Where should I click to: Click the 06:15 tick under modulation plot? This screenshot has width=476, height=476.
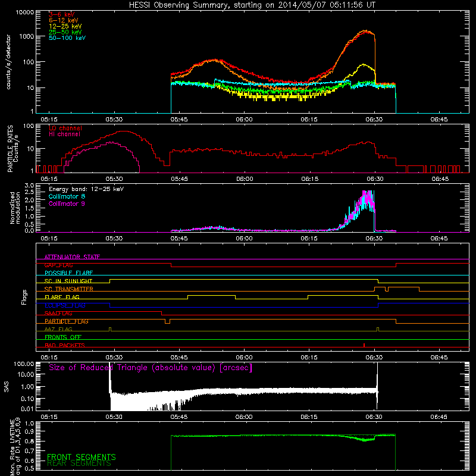[309, 239]
